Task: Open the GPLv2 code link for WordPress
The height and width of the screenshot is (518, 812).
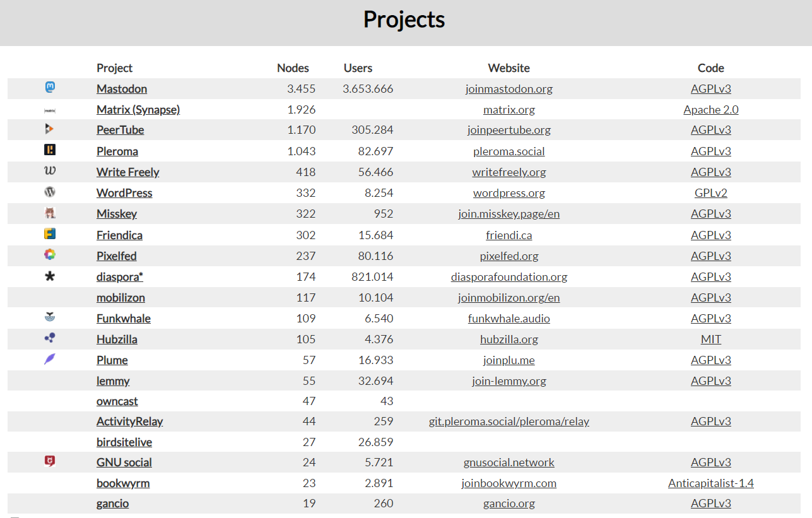Action: click(711, 193)
